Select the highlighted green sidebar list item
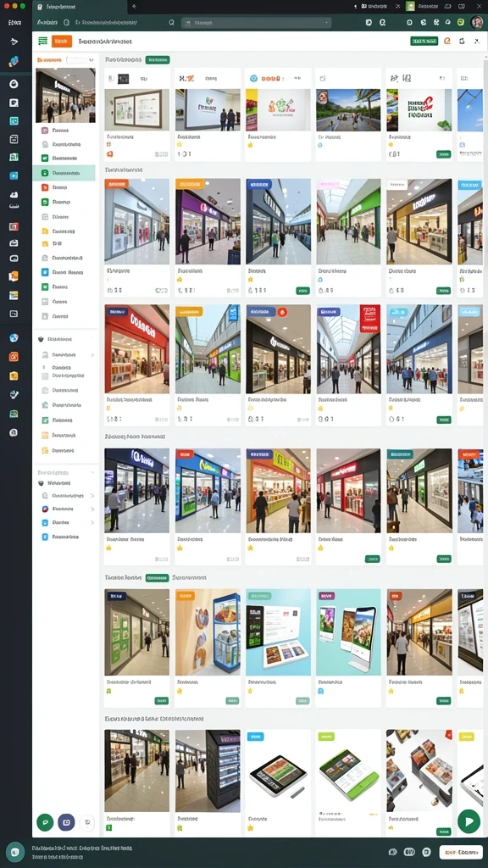Image resolution: width=488 pixels, height=868 pixels. [64, 173]
